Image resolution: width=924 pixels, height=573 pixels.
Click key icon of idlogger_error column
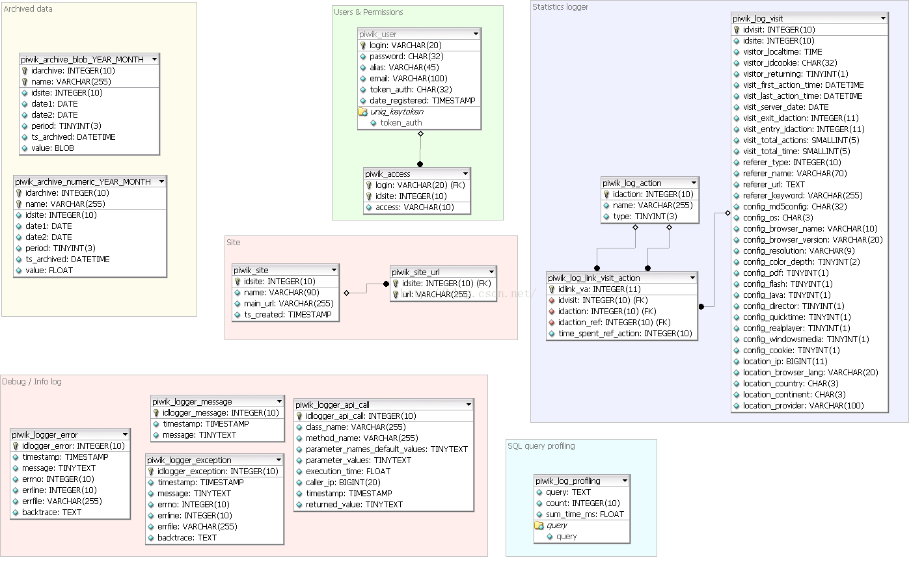click(x=16, y=446)
